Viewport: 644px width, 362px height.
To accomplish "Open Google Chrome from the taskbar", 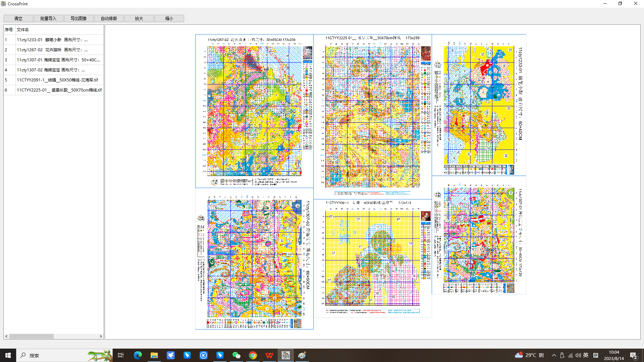I will (x=253, y=355).
